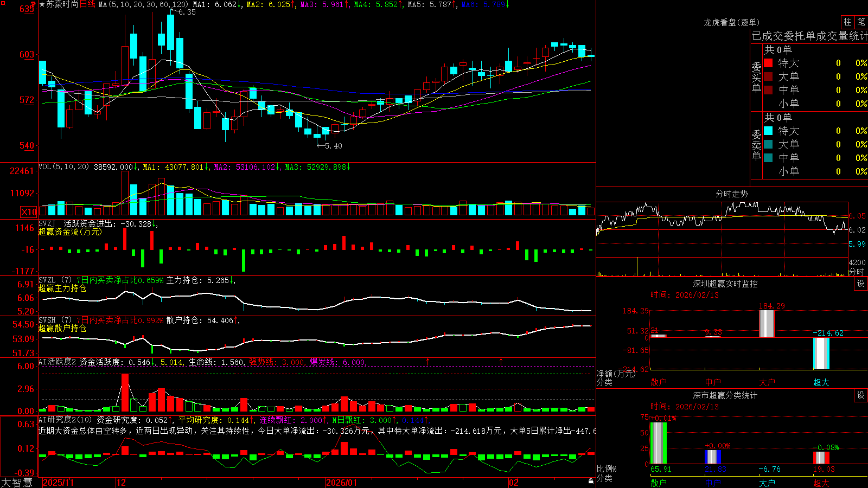The width and height of the screenshot is (868, 488).
Task: Click the teal 大单 swatch under 委卖单
Action: 768,144
